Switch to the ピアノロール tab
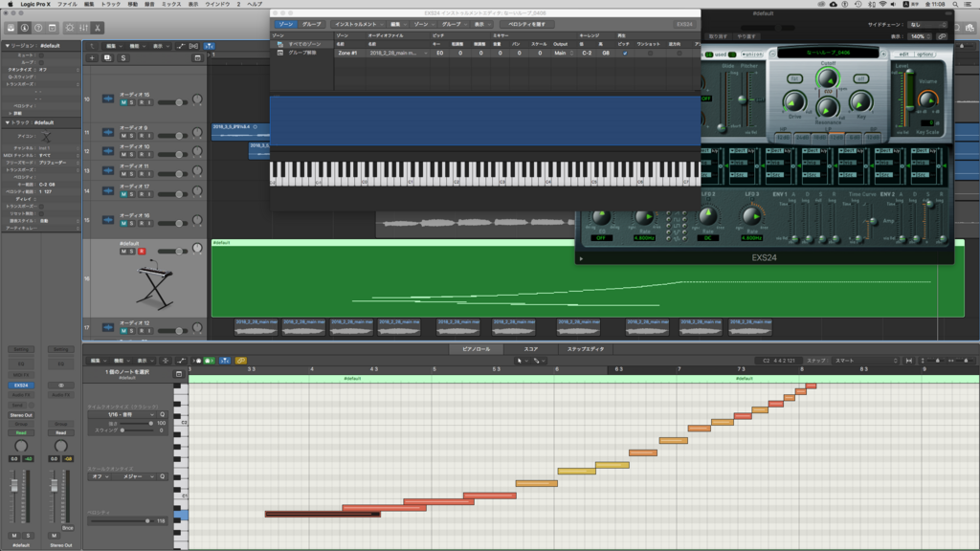This screenshot has width=980, height=551. pos(477,349)
